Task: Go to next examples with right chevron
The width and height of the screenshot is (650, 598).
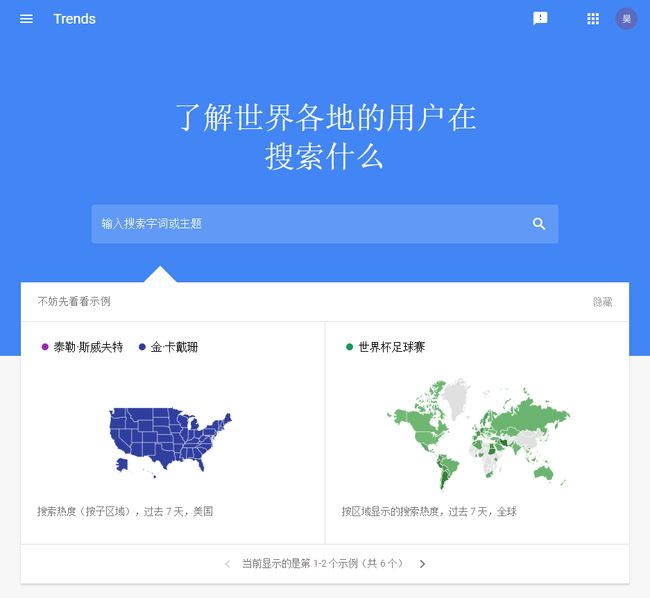Action: coord(422,564)
